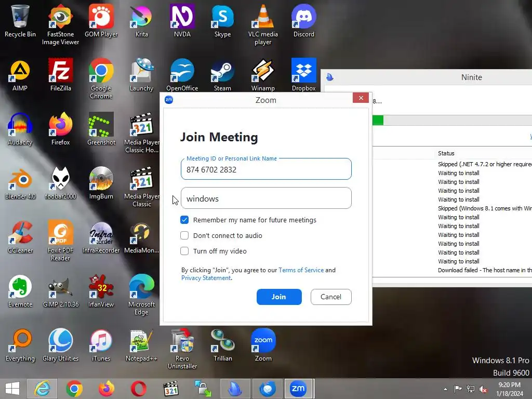Select the Zoom desktop shortcut icon

point(263,345)
